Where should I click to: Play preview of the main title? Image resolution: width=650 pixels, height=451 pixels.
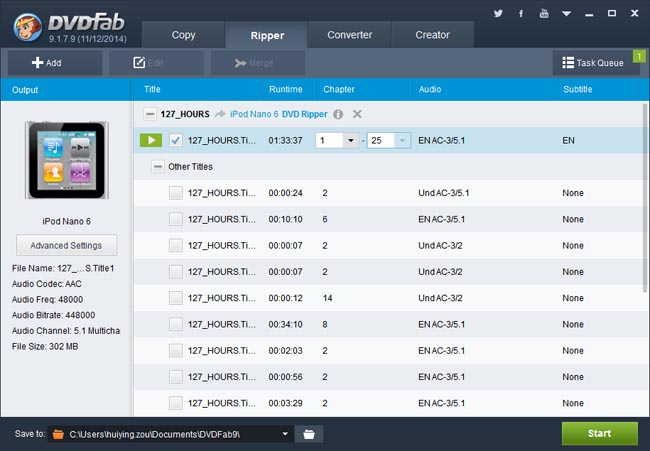click(x=151, y=140)
